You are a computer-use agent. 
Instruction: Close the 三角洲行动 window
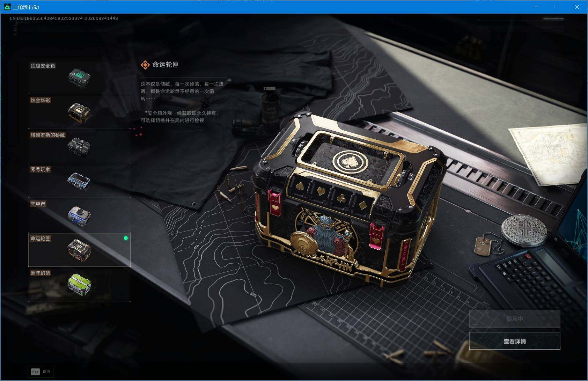coord(577,7)
